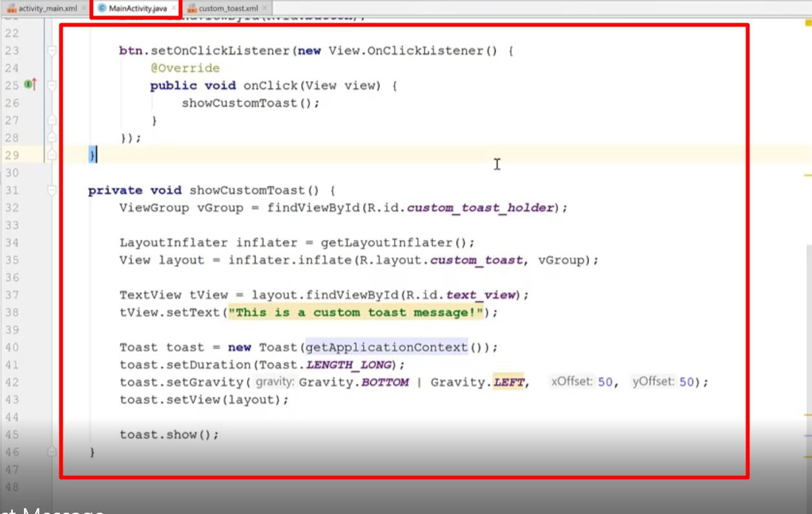Click the fold end marker on line 28

coord(52,138)
